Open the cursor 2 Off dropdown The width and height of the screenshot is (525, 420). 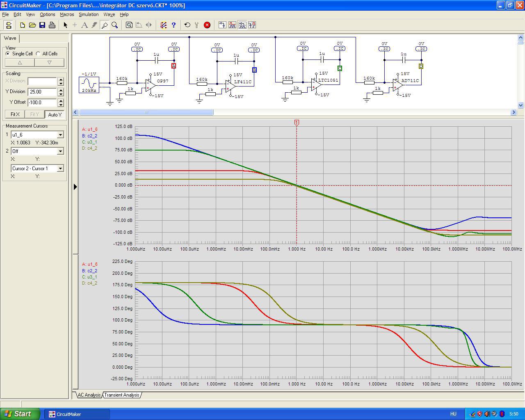[60, 151]
